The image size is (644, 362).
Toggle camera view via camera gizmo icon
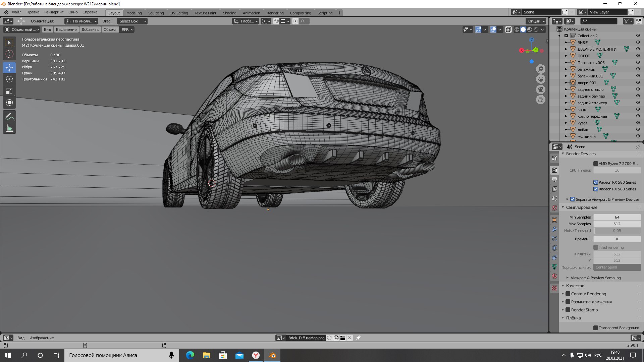(541, 89)
